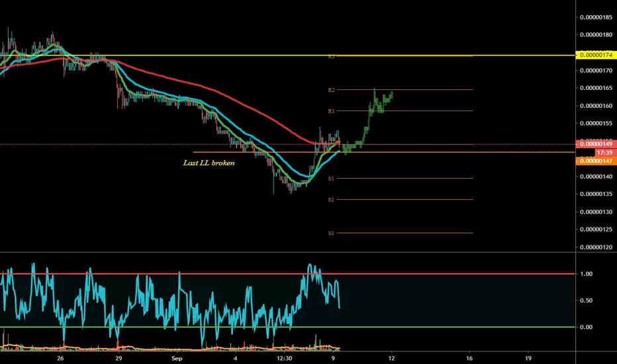
Task: Click the 12:30 label on time axis
Action: pos(285,358)
